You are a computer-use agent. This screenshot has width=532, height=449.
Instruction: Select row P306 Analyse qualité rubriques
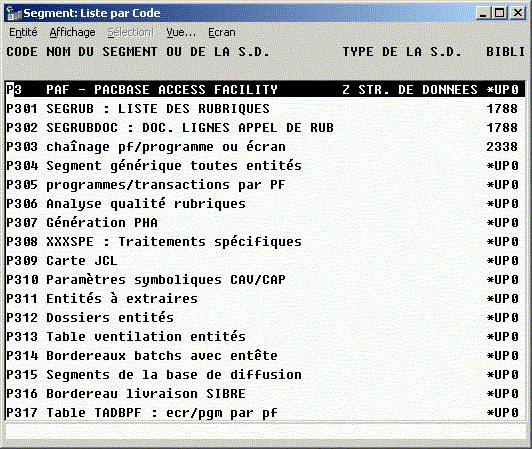265,204
